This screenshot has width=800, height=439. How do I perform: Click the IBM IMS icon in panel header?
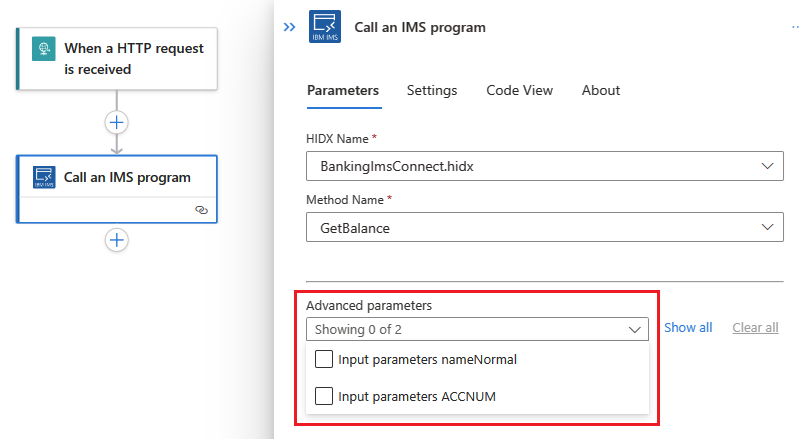coord(325,27)
